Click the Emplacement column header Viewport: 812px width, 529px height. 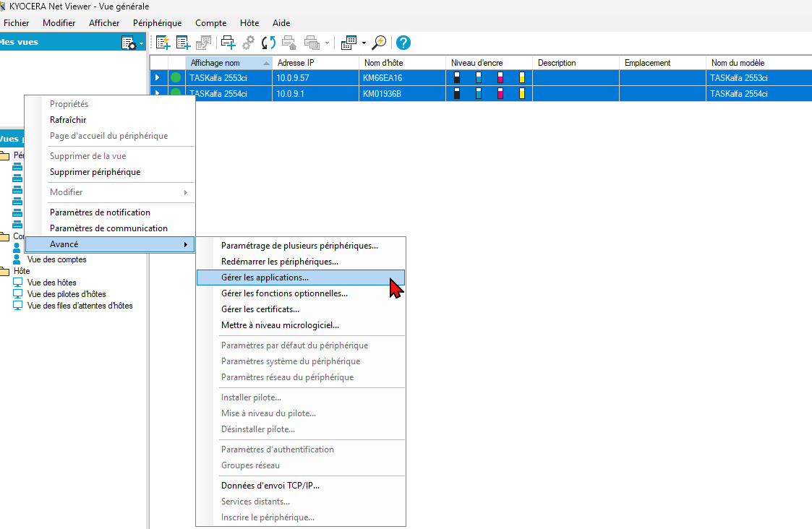pyautogui.click(x=662, y=63)
